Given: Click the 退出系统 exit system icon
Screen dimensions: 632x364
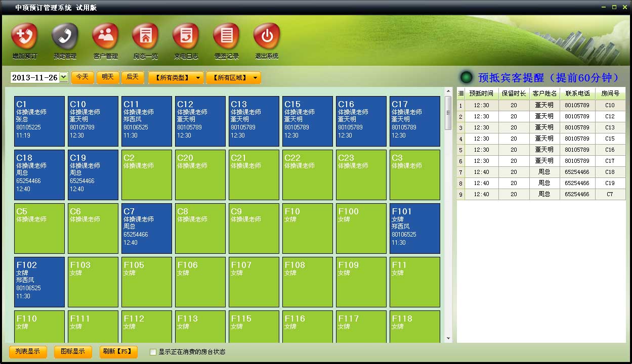Looking at the screenshot, I should (267, 36).
